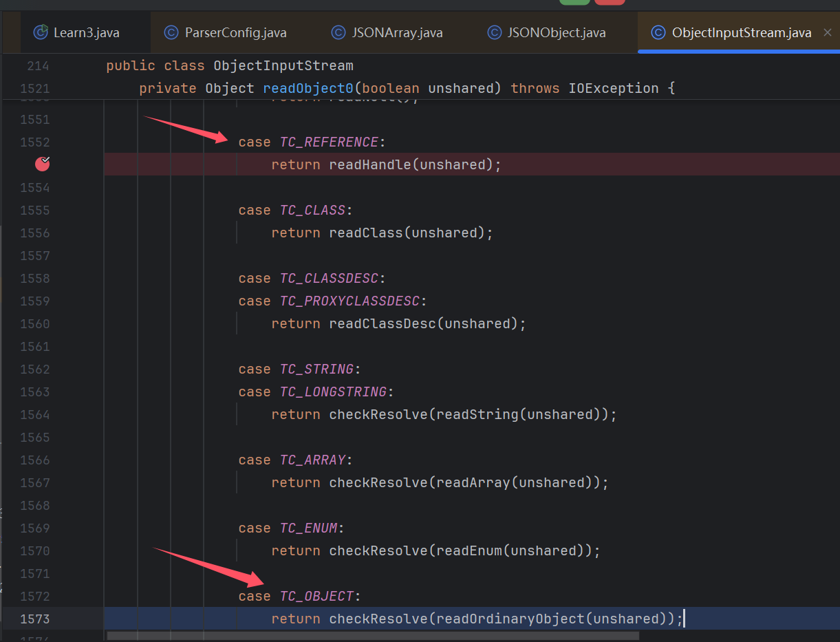Click line number 1560 in the gutter
This screenshot has height=642, width=840.
(34, 323)
